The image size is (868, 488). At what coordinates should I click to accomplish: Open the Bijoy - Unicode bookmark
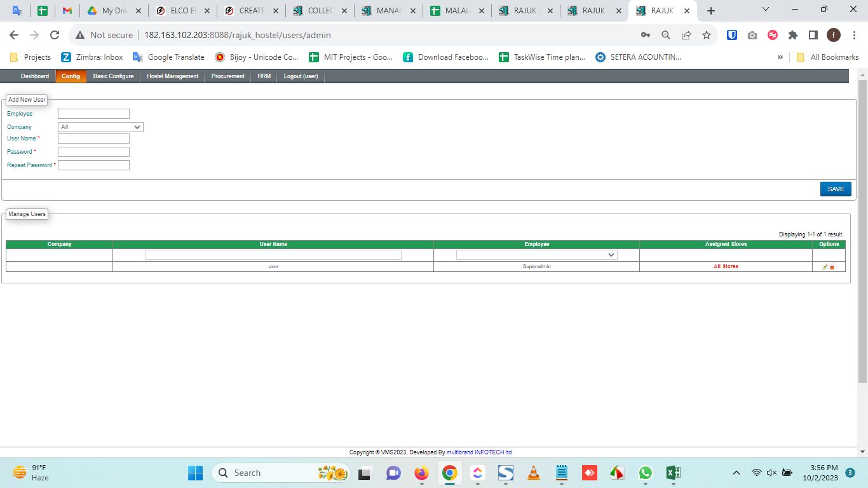coord(257,57)
